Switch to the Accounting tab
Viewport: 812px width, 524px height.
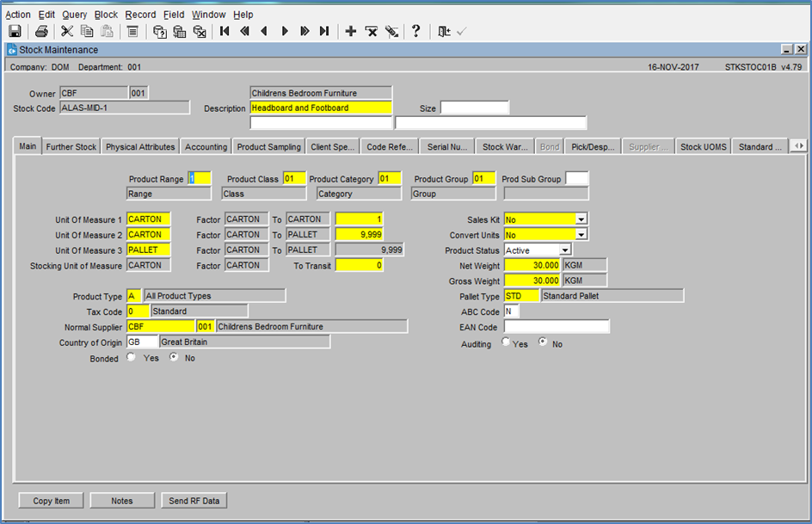click(x=206, y=147)
